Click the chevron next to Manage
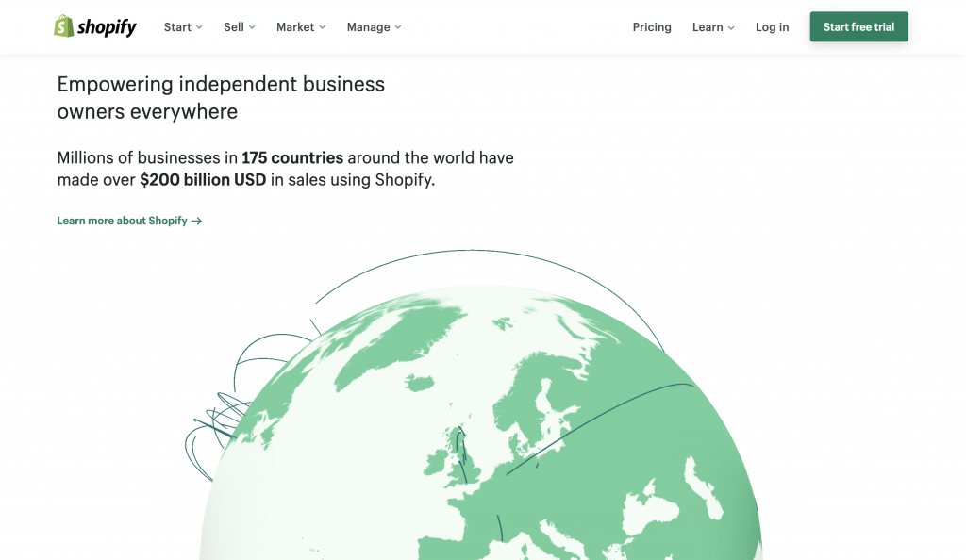 pos(397,27)
